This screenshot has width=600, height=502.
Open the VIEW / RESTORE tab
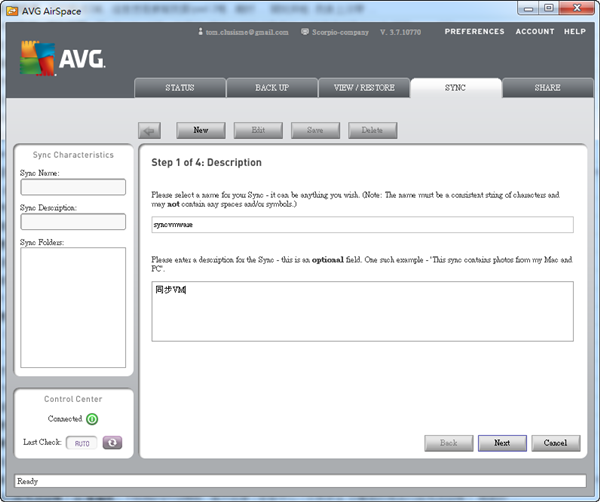pos(364,88)
